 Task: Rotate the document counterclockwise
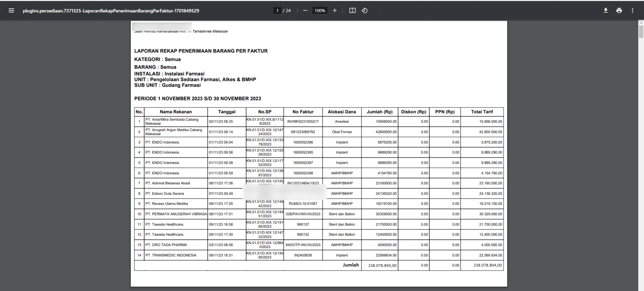click(x=364, y=11)
